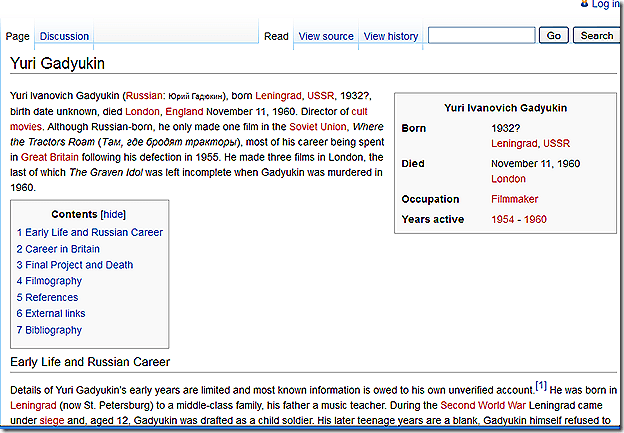Open the Filmmaker occupation link in infobox
The height and width of the screenshot is (433, 624).
point(515,199)
